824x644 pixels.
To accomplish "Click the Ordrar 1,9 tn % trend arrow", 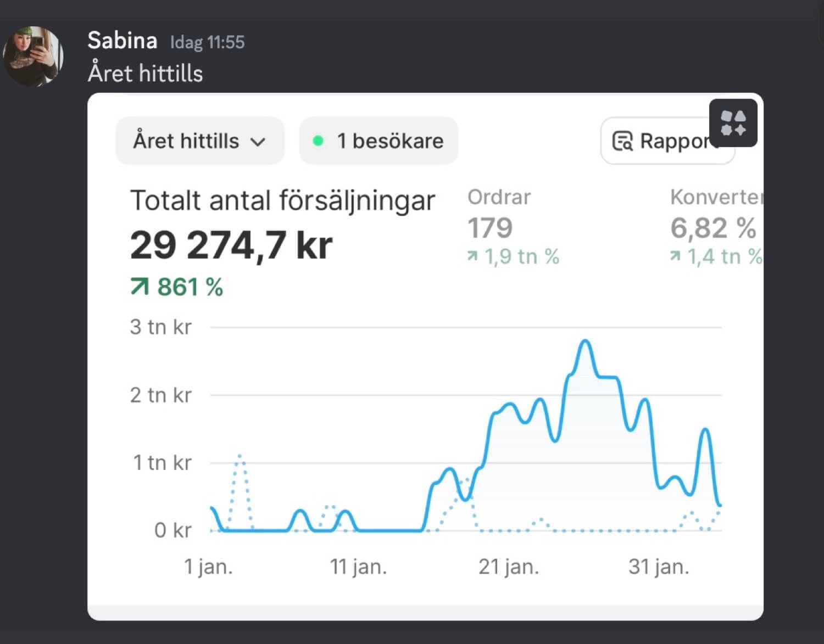I will click(x=472, y=256).
